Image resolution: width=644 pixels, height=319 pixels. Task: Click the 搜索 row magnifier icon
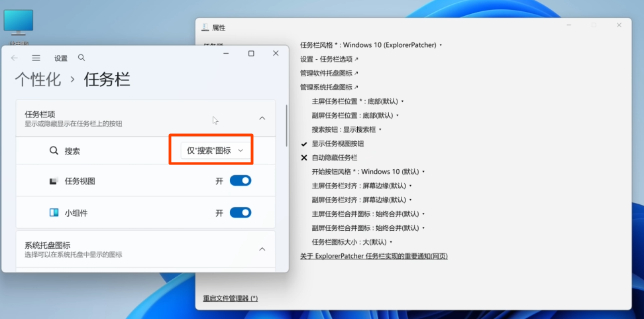(54, 151)
